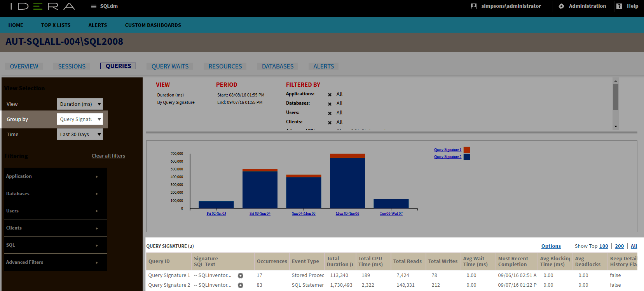Open the Top X Lists menu

(x=56, y=25)
